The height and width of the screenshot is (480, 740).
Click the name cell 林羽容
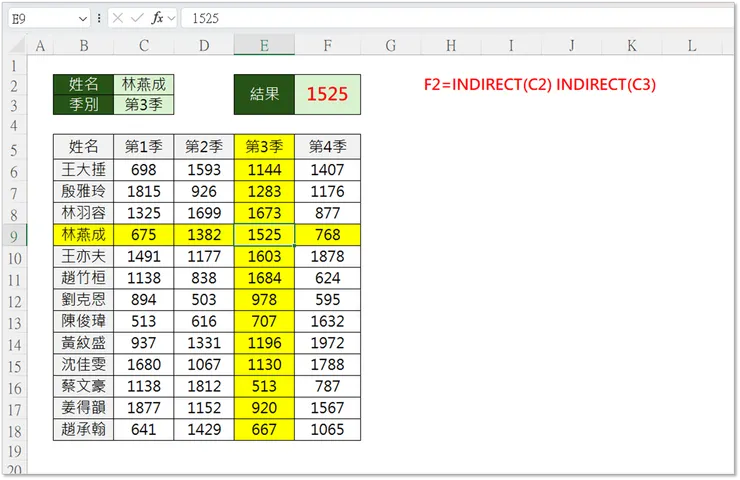coord(84,213)
